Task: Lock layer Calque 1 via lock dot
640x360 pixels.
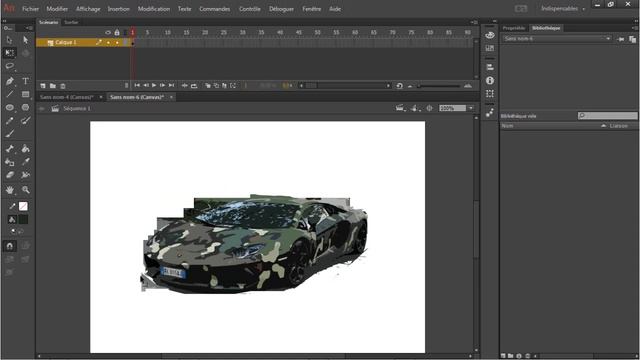Action: click(x=117, y=42)
